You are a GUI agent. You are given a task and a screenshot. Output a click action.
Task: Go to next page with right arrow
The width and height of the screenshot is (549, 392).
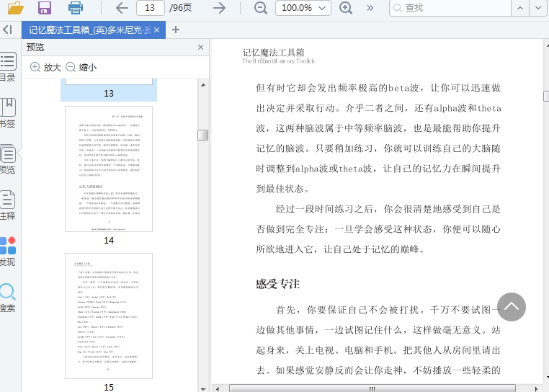[x=219, y=8]
